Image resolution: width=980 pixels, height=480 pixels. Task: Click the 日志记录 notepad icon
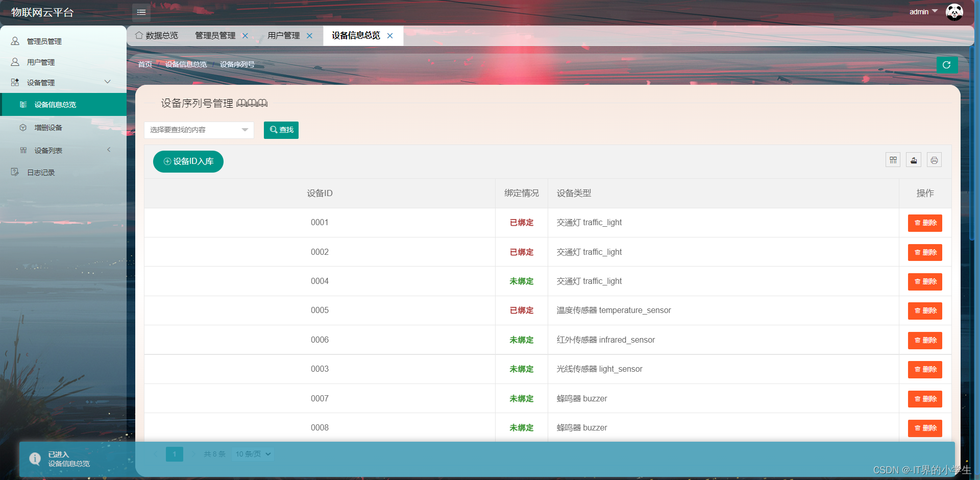[15, 172]
